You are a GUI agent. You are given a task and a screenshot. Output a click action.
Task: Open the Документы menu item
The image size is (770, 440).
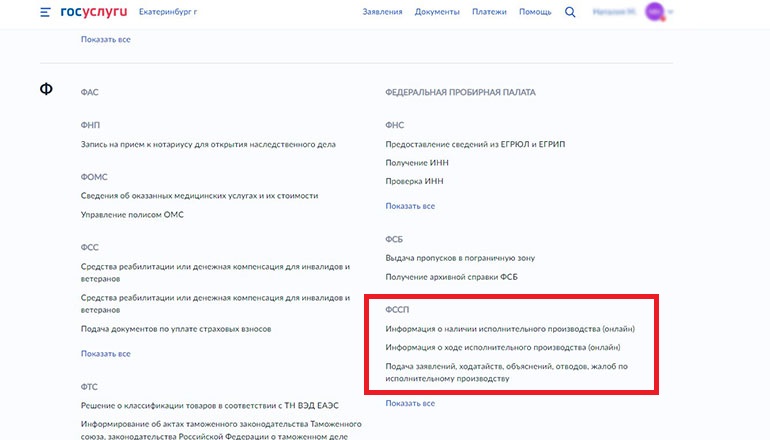pos(437,13)
